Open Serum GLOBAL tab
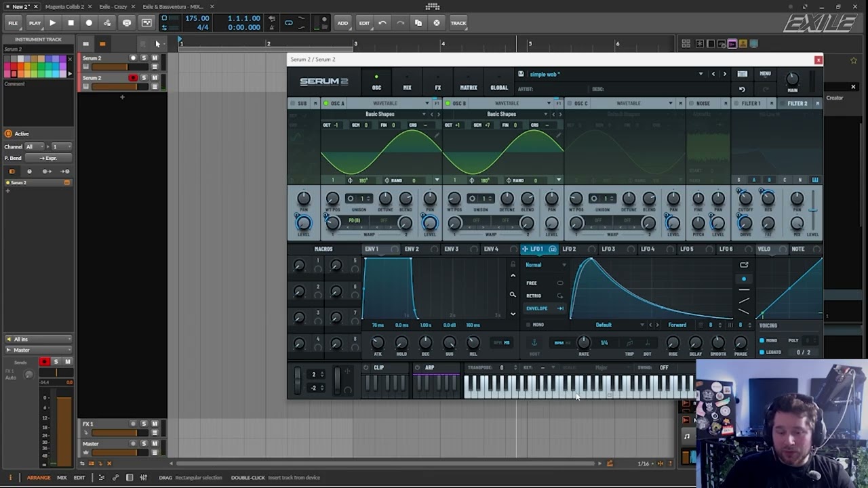 499,83
